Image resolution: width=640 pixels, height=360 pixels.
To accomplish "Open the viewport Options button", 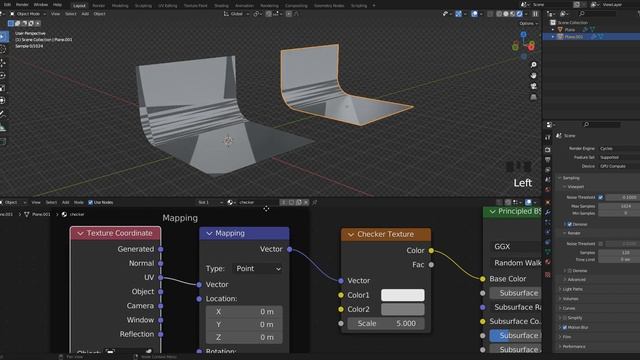I will [529, 23].
